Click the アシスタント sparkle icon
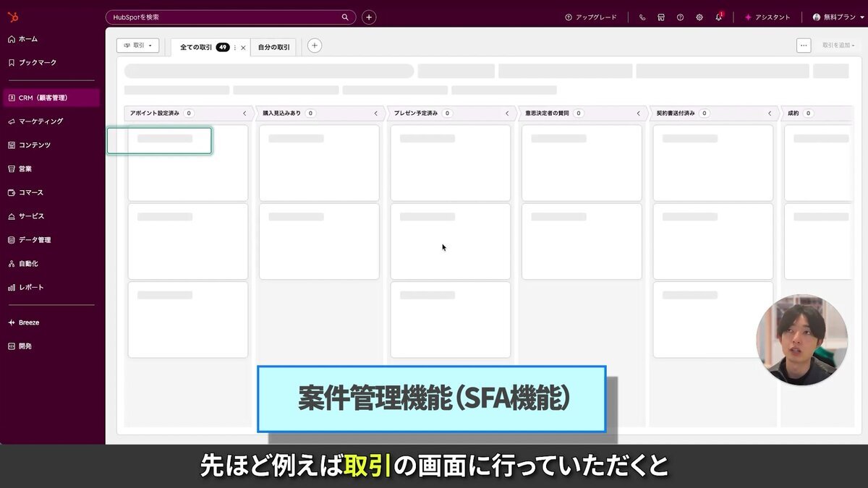 point(747,17)
